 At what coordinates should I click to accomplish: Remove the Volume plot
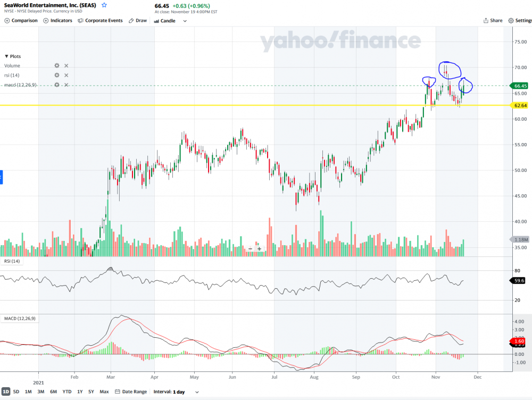(66, 65)
